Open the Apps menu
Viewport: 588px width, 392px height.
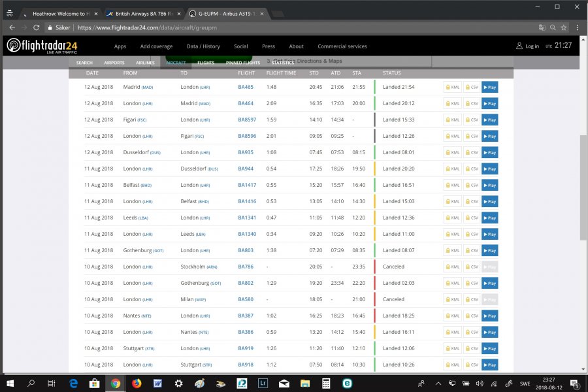[120, 46]
